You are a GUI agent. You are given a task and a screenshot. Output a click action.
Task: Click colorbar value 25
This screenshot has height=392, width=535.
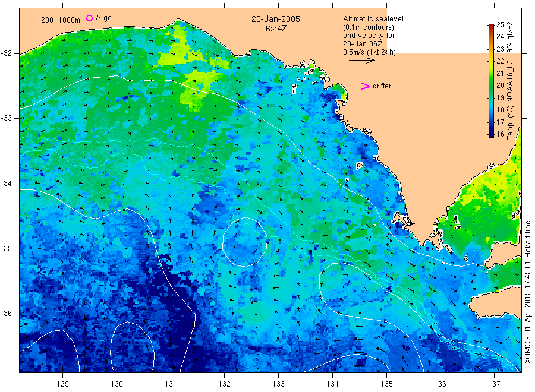500,24
